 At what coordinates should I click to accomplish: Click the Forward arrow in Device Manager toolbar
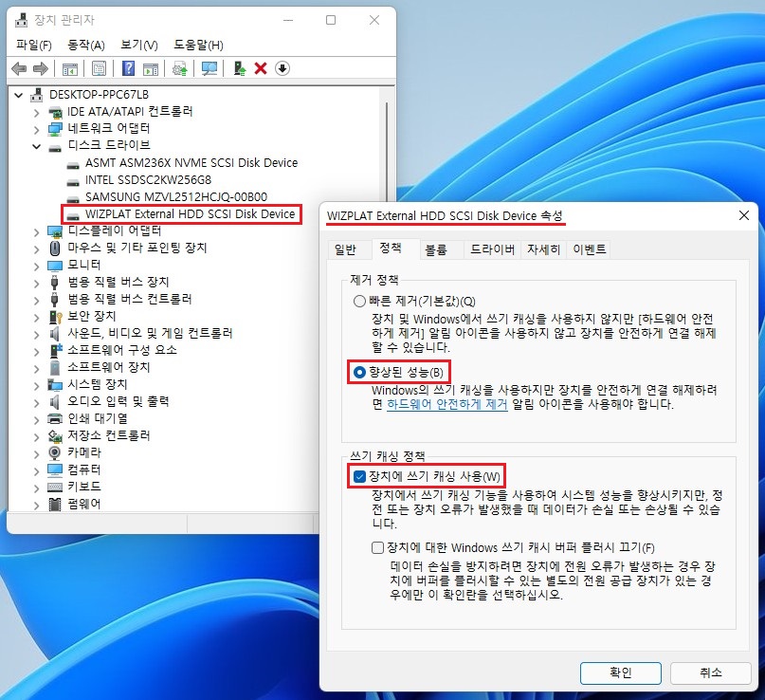coord(41,68)
